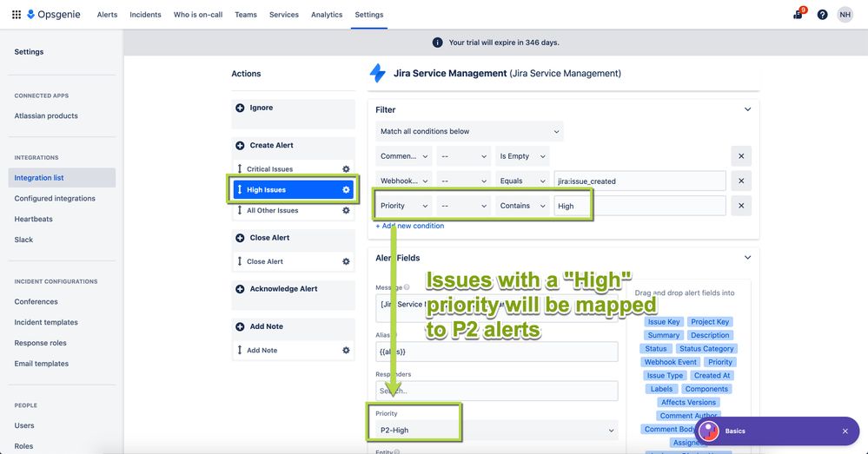Click the Responders search field
Screen dimensions: 868x454
pyautogui.click(x=496, y=391)
